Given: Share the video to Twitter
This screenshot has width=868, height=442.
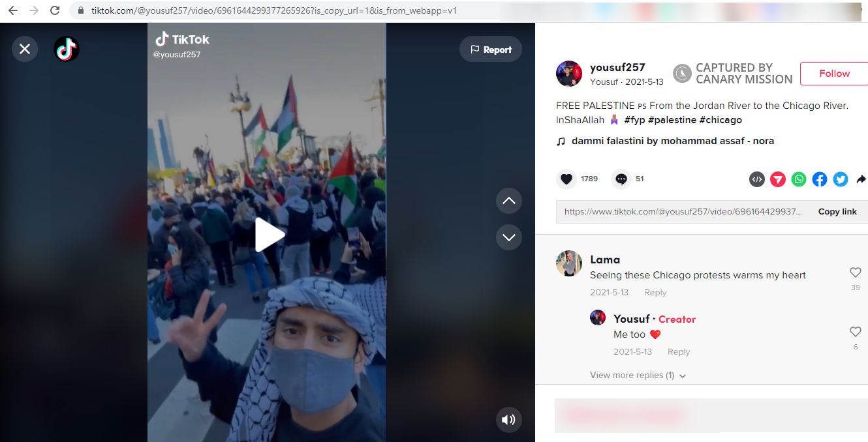Looking at the screenshot, I should [x=840, y=179].
